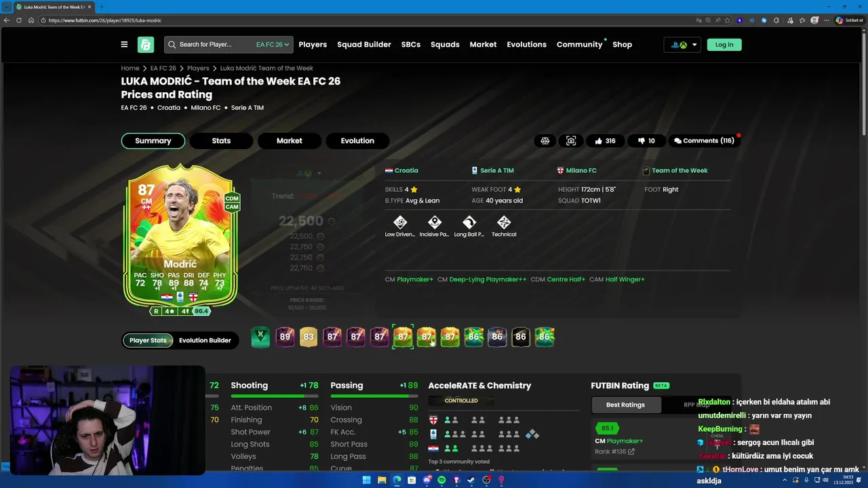Viewport: 868px width, 488px height.
Task: Select the black 86 rated card version
Action: (x=520, y=337)
